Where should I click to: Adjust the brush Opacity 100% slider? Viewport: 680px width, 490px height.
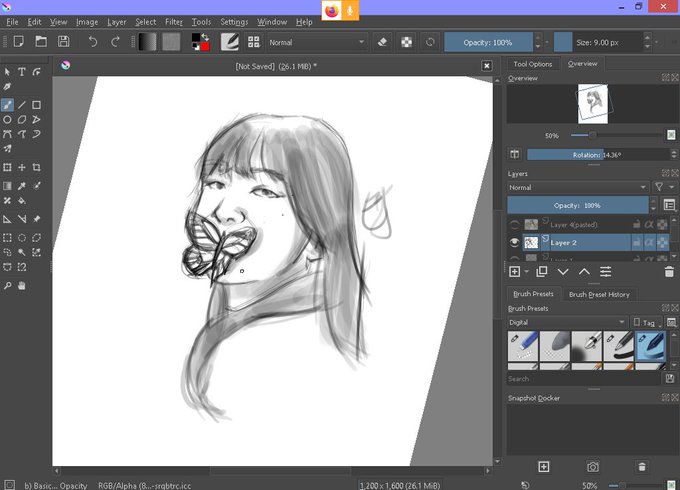tap(489, 42)
